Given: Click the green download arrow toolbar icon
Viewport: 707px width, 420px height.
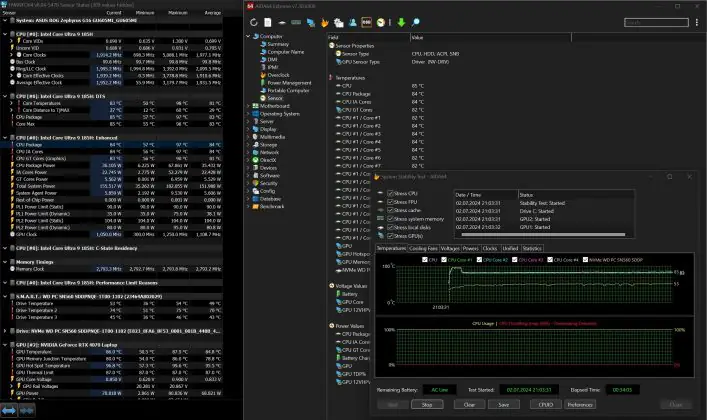Looking at the screenshot, I should (401, 22).
